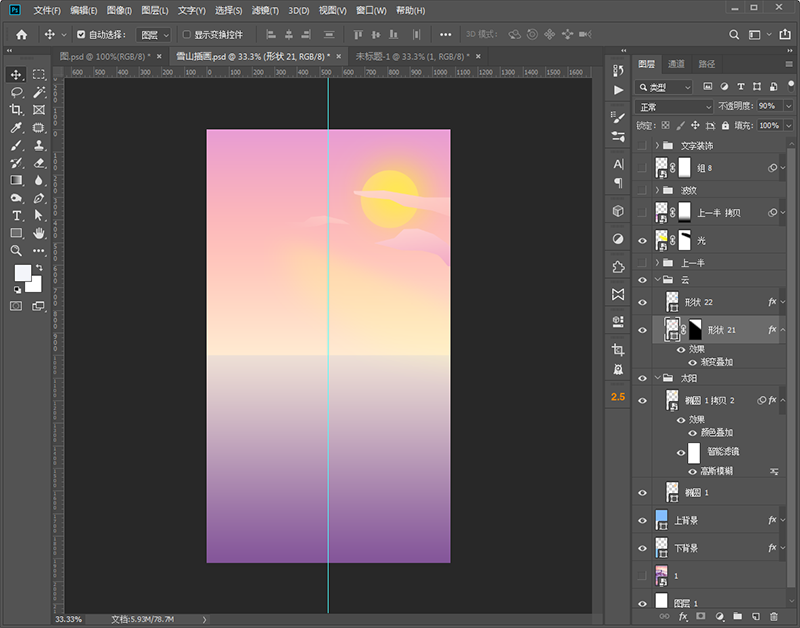Hide the 上背景 layer
This screenshot has width=800, height=628.
(643, 520)
